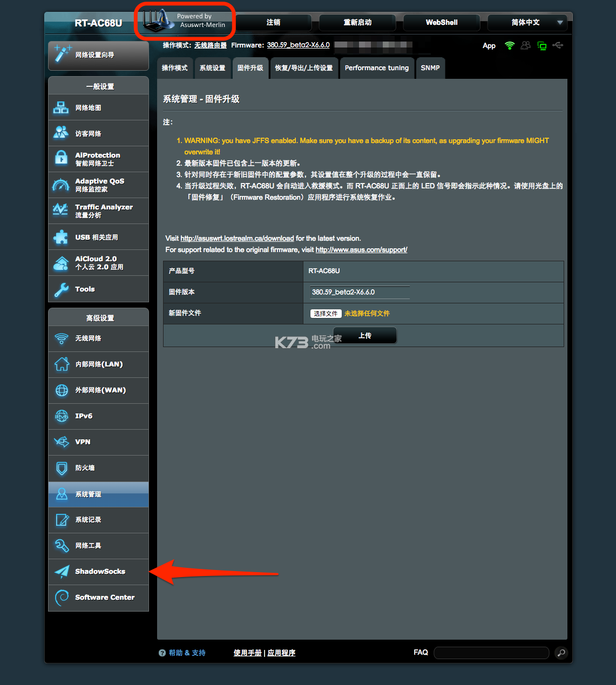Image resolution: width=616 pixels, height=685 pixels.
Task: Click the Tools wrench icon
Action: (x=61, y=289)
